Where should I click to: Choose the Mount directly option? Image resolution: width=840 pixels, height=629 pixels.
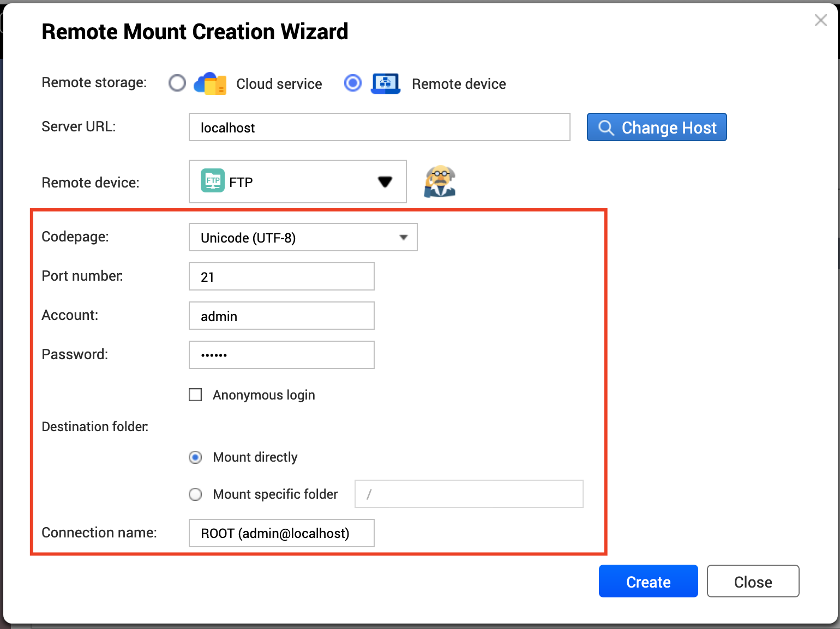pos(195,457)
